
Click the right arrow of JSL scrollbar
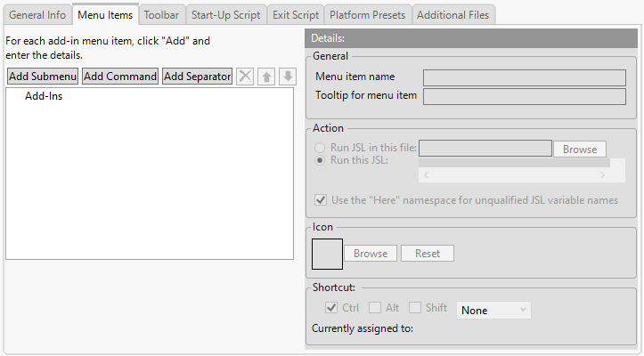coord(602,175)
